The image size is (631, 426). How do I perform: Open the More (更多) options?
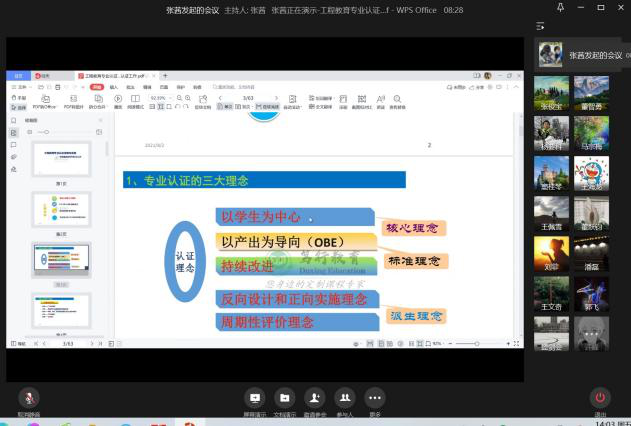point(375,398)
